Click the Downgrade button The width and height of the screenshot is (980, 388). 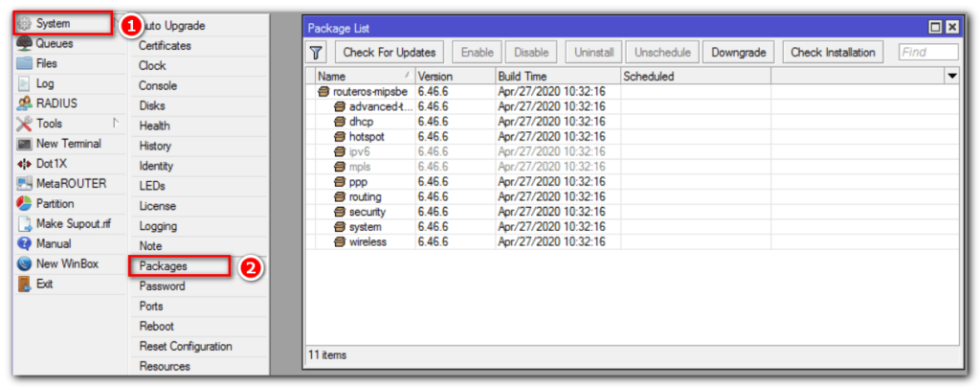tap(739, 53)
